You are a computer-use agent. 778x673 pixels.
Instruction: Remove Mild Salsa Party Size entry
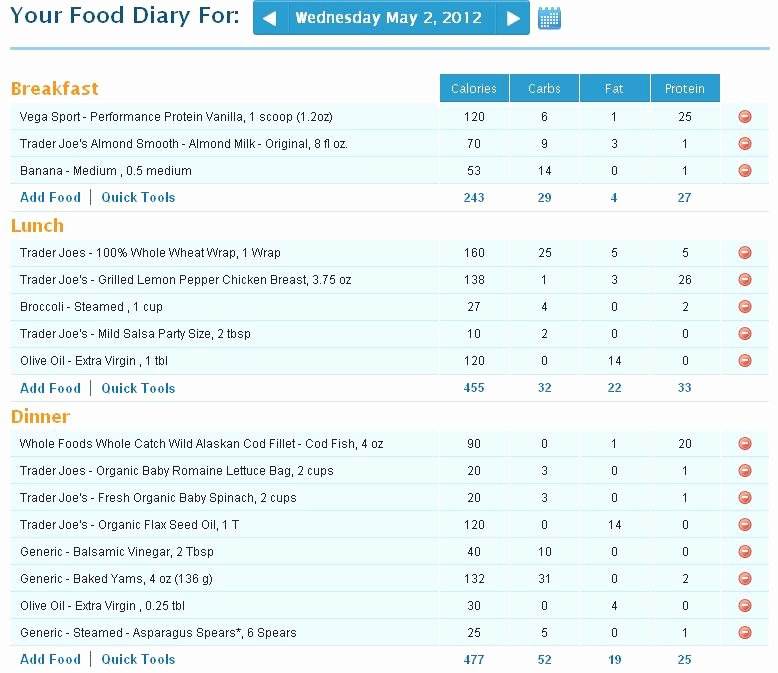click(x=745, y=334)
